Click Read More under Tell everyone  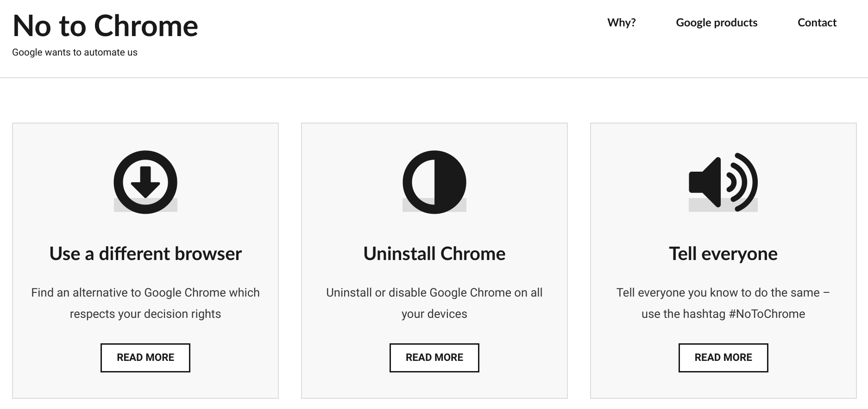723,358
